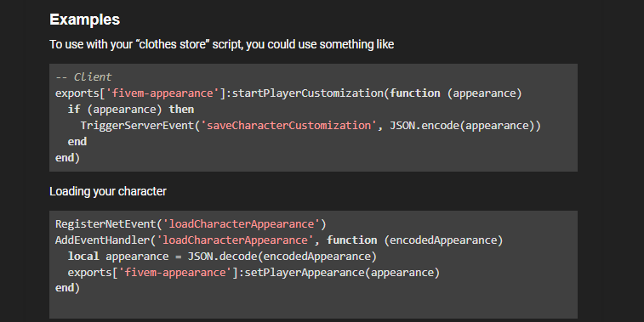Viewport: 644px width, 322px height.
Task: Click setPlayerAppearance function name
Action: [x=305, y=273]
